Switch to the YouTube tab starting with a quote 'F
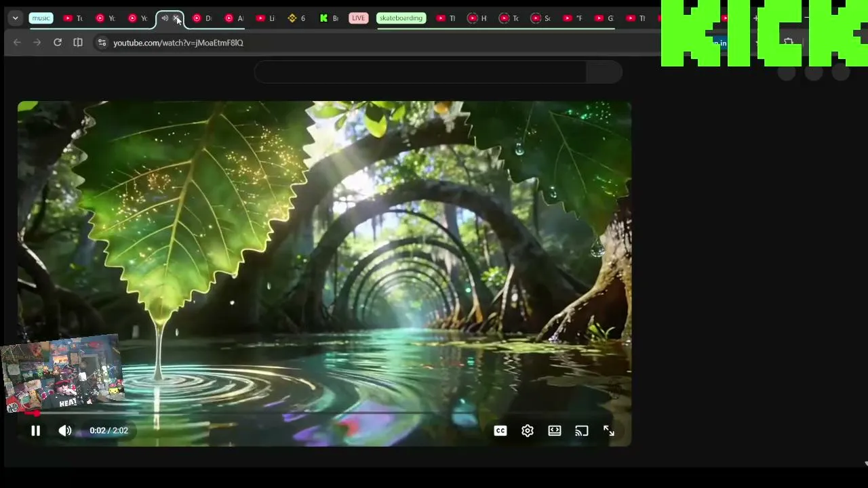This screenshot has width=868, height=488. coord(573,18)
